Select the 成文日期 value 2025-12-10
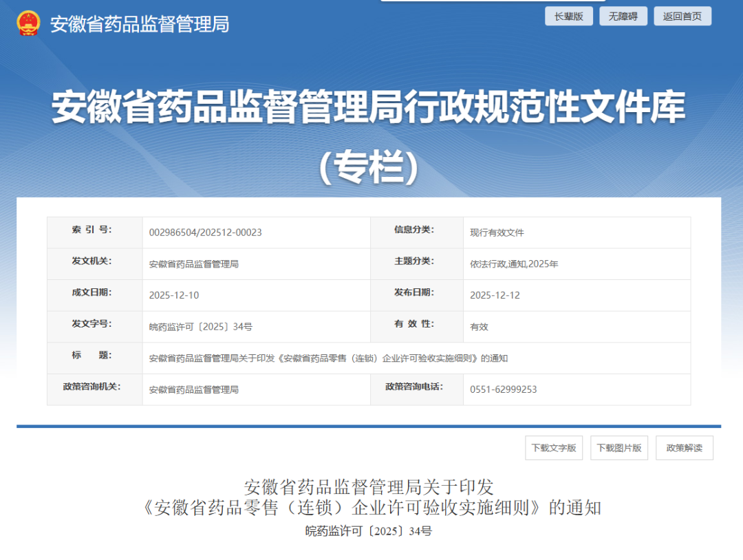The image size is (743, 560). point(174,295)
